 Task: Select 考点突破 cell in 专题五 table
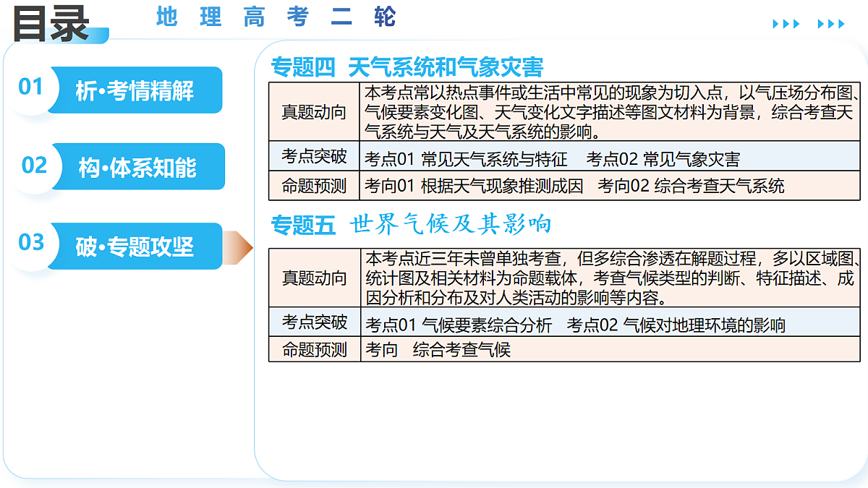pos(314,322)
